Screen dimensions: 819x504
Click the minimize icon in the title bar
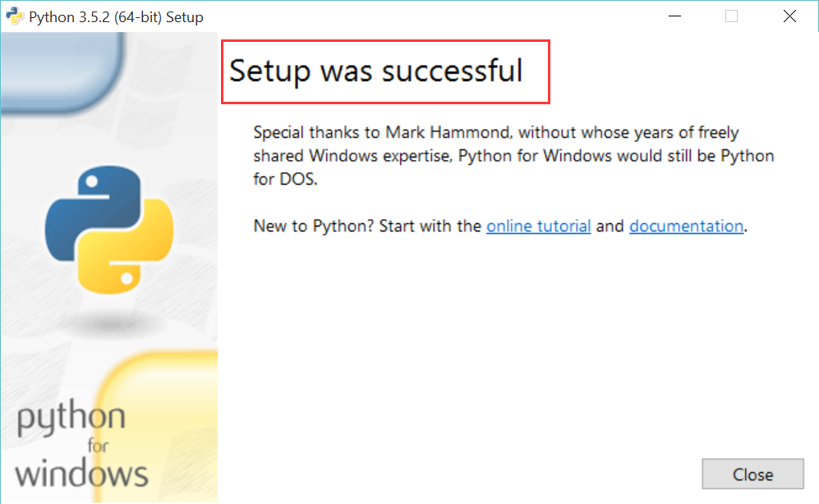674,16
